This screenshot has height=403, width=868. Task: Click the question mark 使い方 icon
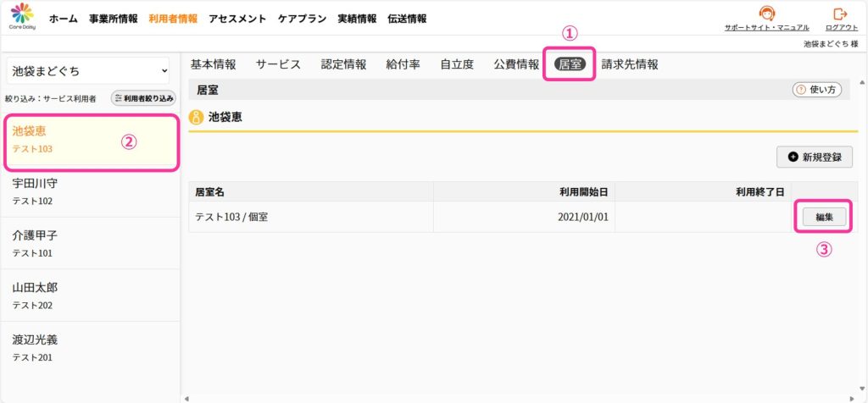coord(800,90)
